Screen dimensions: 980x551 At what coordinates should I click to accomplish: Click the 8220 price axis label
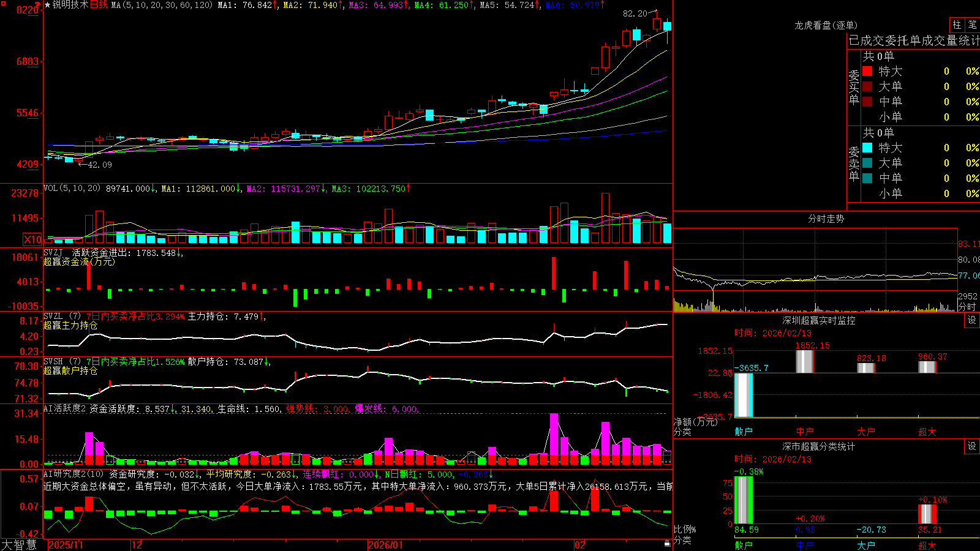28,10
